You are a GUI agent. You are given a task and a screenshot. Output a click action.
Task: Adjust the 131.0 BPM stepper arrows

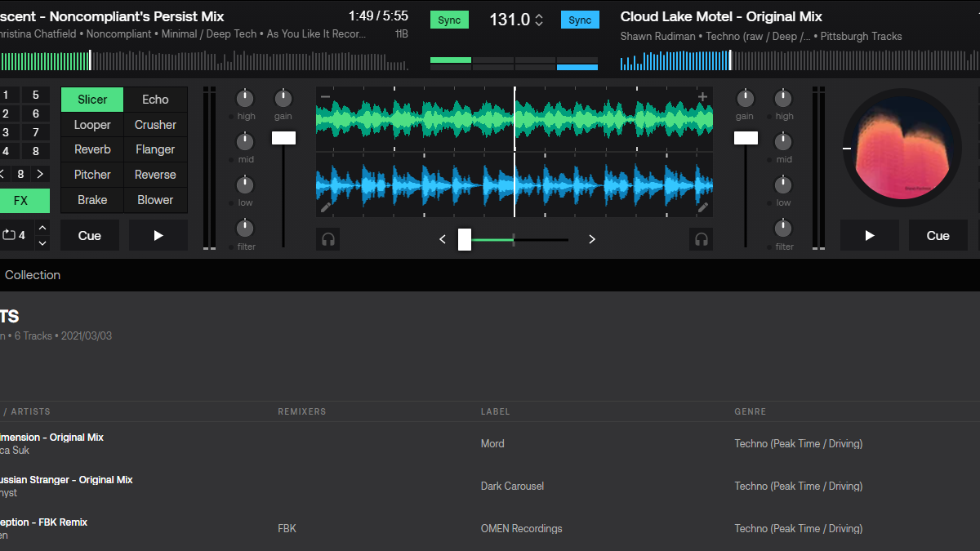tap(539, 20)
